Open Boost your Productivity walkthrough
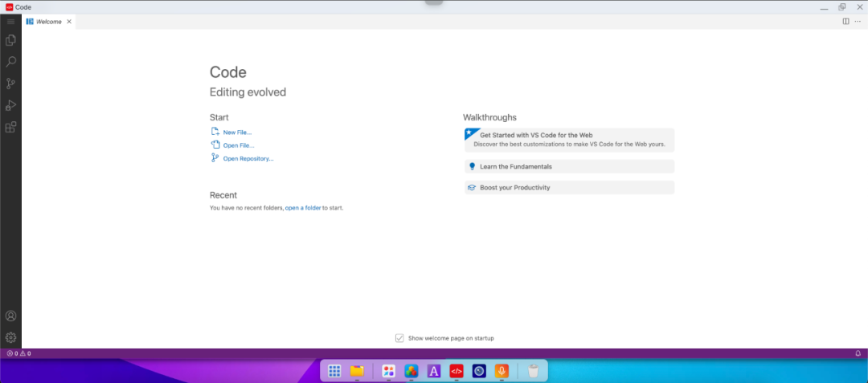 click(x=569, y=187)
